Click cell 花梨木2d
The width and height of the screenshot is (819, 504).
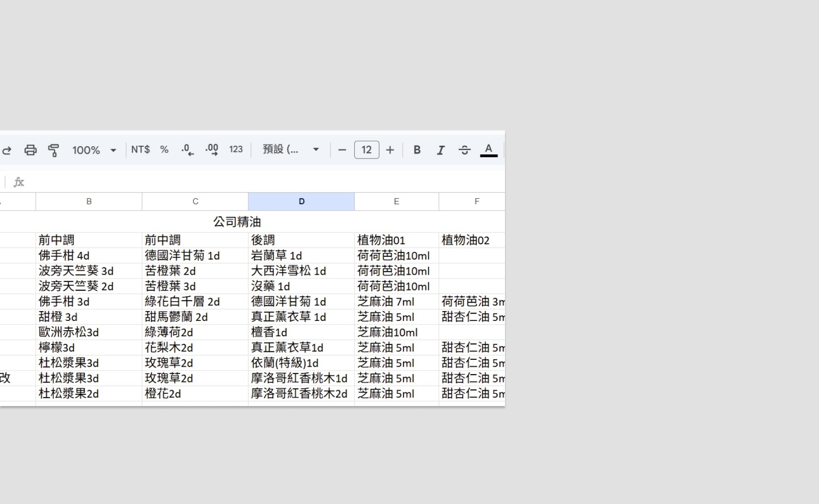[x=195, y=347]
